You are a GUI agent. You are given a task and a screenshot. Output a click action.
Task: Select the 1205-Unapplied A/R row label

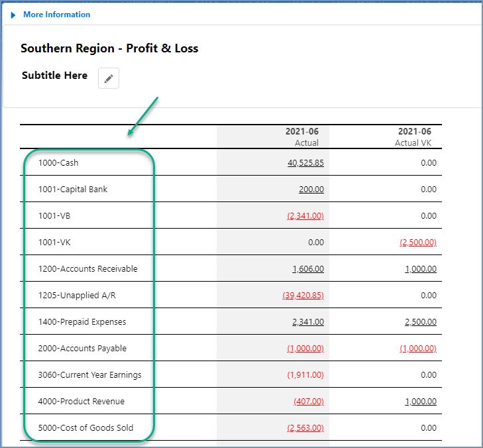tap(77, 295)
